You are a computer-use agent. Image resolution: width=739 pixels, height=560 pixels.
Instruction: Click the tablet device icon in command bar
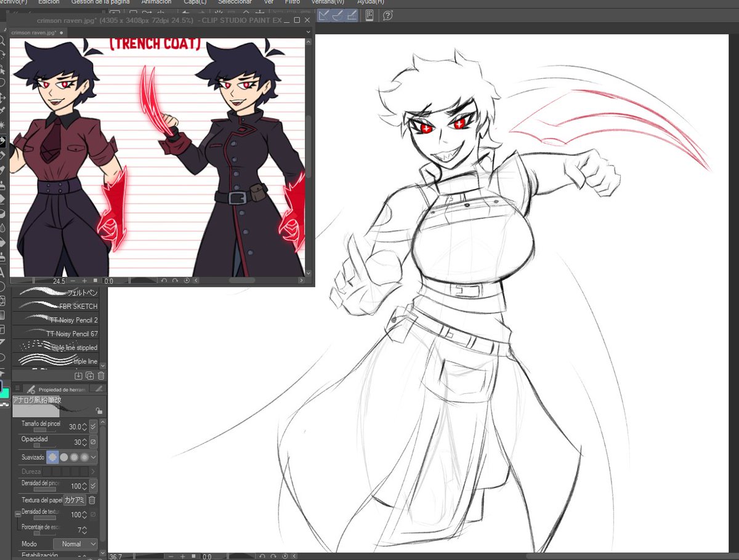[x=369, y=15]
